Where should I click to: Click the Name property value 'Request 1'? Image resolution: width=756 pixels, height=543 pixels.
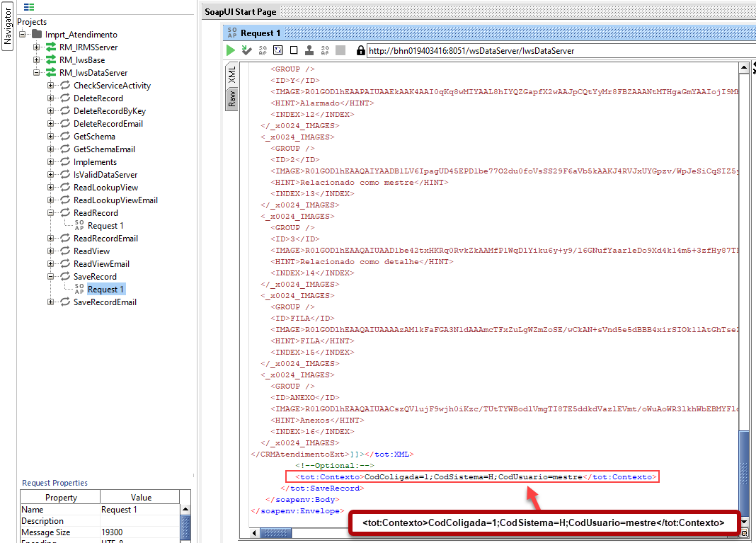(x=140, y=509)
